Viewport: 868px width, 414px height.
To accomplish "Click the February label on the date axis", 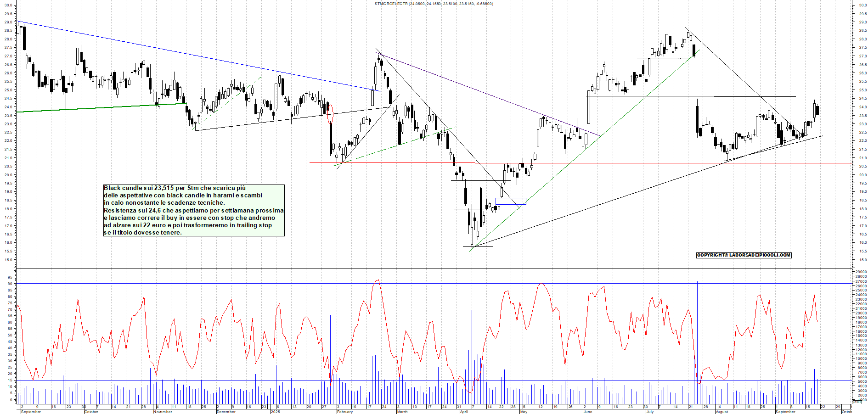I will (345, 412).
